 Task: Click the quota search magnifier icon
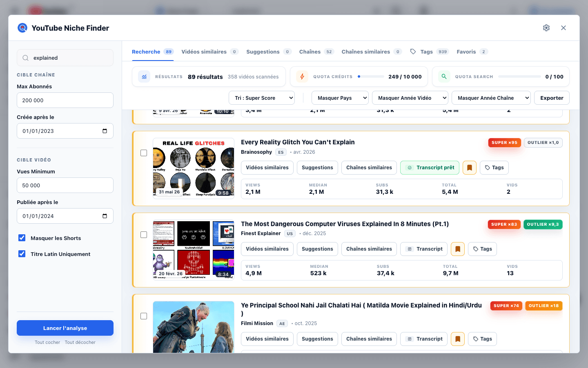444,76
